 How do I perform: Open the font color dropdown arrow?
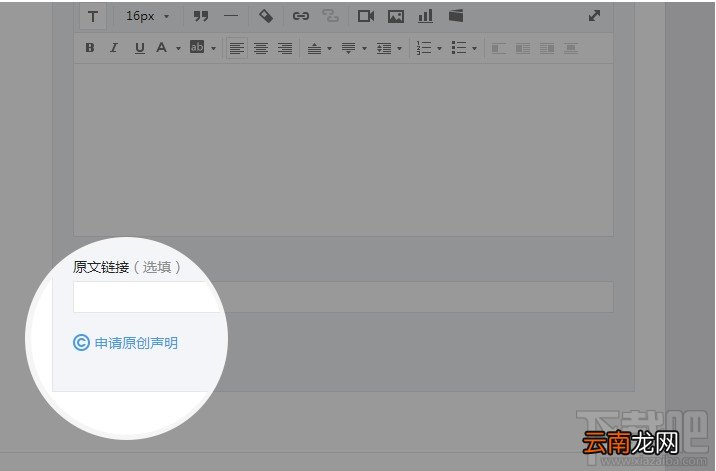coord(178,48)
